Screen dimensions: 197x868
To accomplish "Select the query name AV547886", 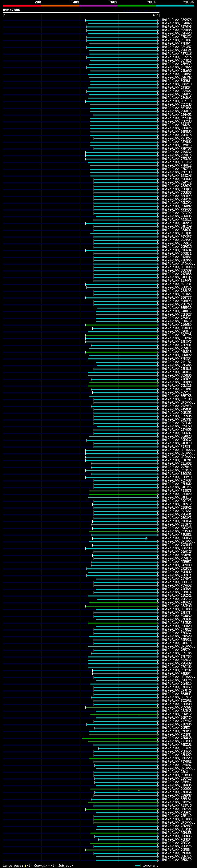I will [11, 10].
